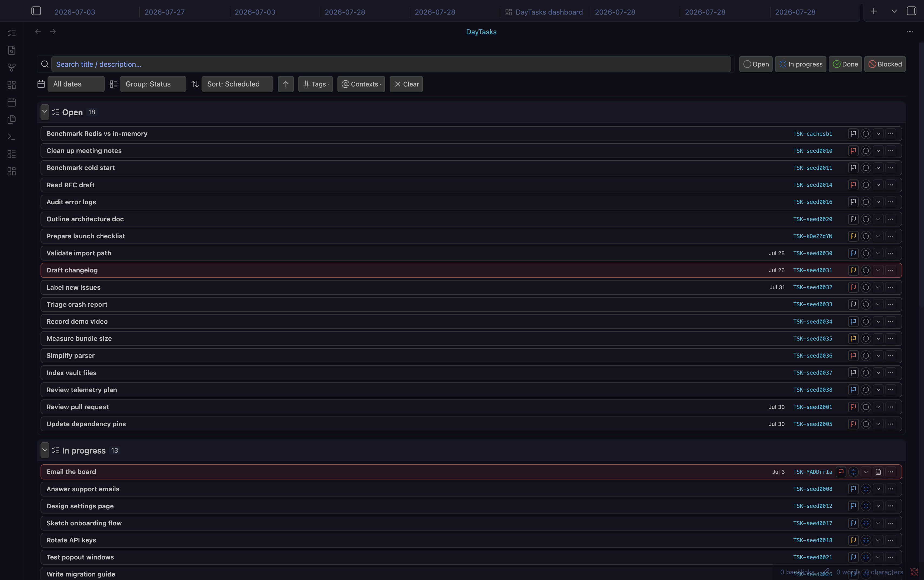The height and width of the screenshot is (580, 924).
Task: Toggle the left sidebar panel icon
Action: [x=36, y=11]
